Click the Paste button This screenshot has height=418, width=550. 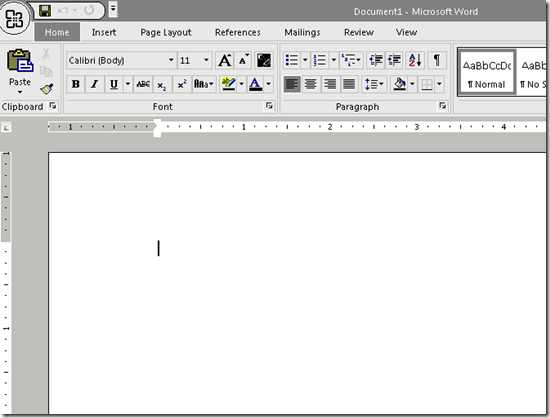coord(20,71)
